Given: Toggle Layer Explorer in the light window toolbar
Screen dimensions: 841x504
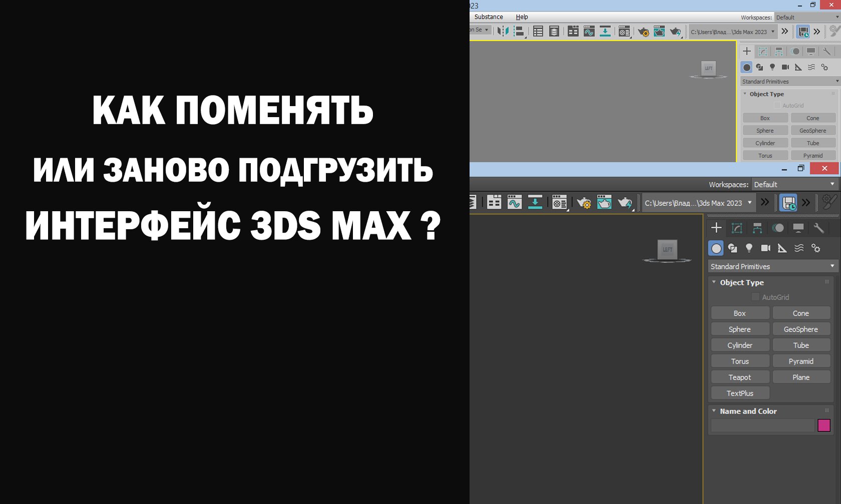Looking at the screenshot, I should [x=554, y=32].
